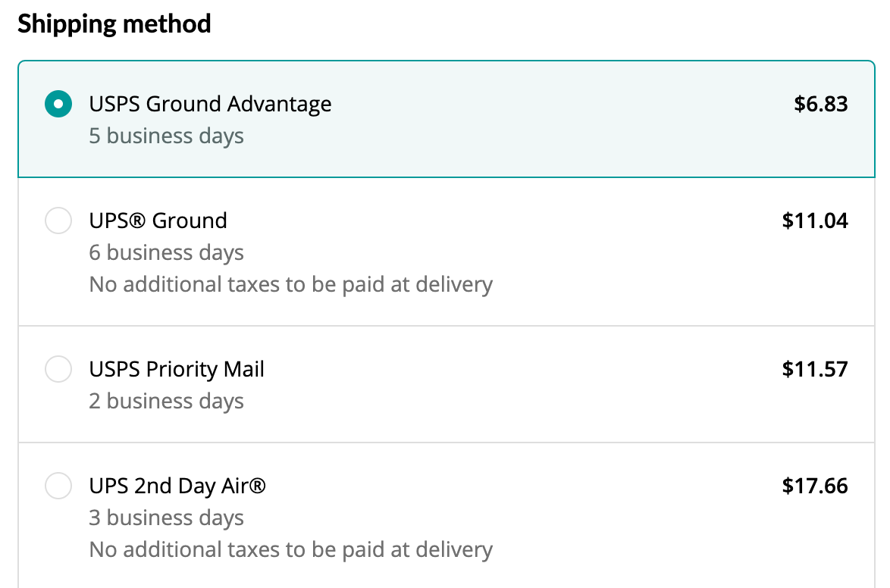Click the $11.04 price for UPS Ground
The width and height of the screenshot is (890, 588).
pyautogui.click(x=815, y=220)
